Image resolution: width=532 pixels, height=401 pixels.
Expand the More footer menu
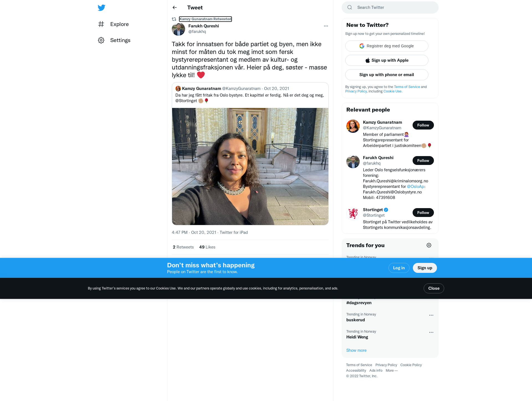click(392, 371)
